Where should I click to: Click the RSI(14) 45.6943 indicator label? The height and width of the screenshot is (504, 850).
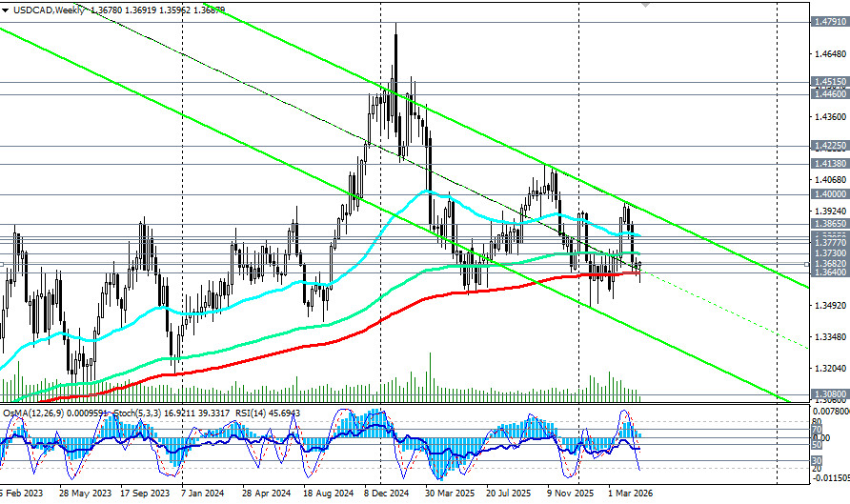[x=267, y=413]
